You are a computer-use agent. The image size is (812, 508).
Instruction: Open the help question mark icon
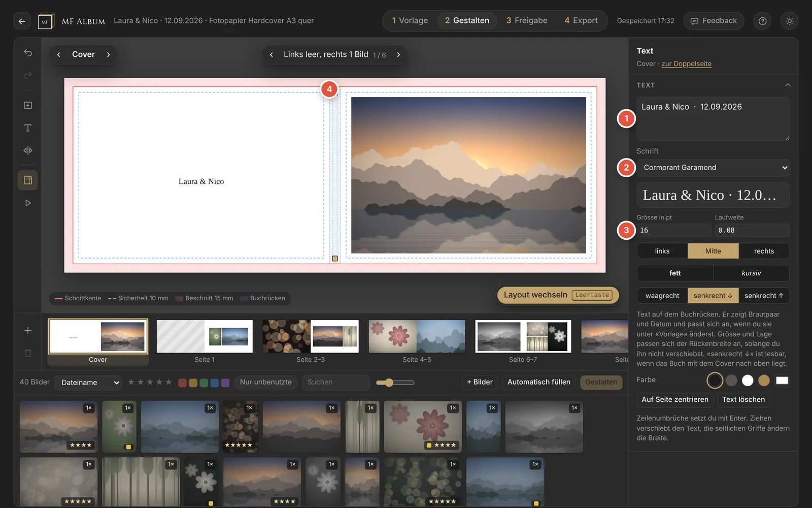(762, 21)
